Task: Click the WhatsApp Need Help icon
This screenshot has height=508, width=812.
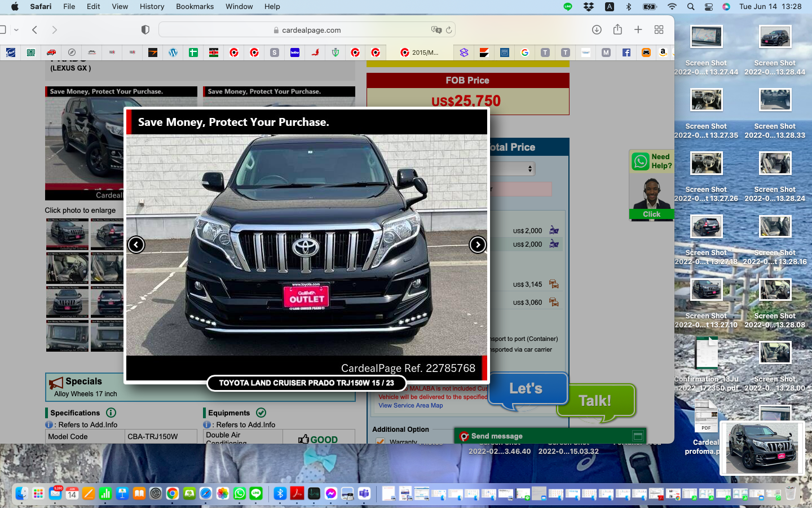Action: (641, 161)
